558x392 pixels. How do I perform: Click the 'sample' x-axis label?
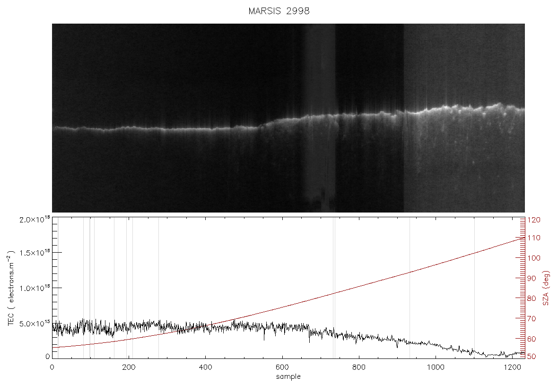[288, 377]
